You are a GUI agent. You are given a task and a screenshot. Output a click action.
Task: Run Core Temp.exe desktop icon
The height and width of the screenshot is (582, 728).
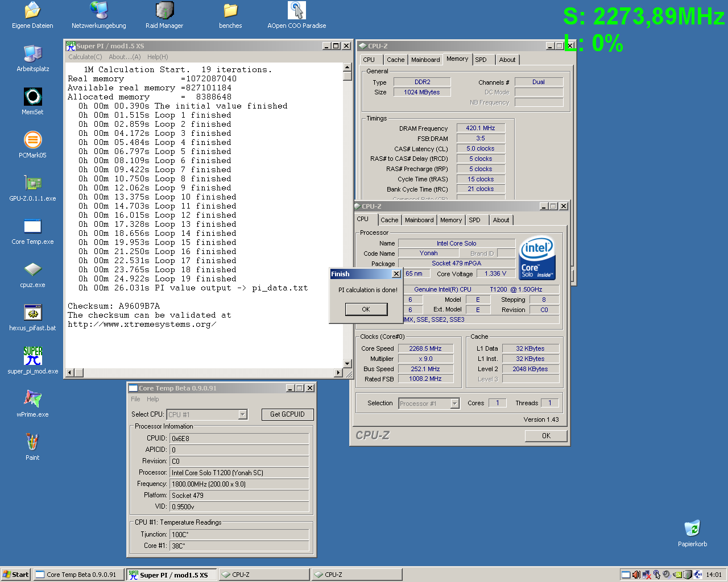(32, 231)
